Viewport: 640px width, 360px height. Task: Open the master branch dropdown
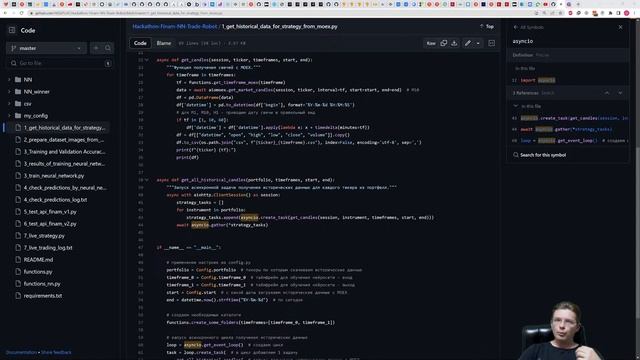coord(46,48)
